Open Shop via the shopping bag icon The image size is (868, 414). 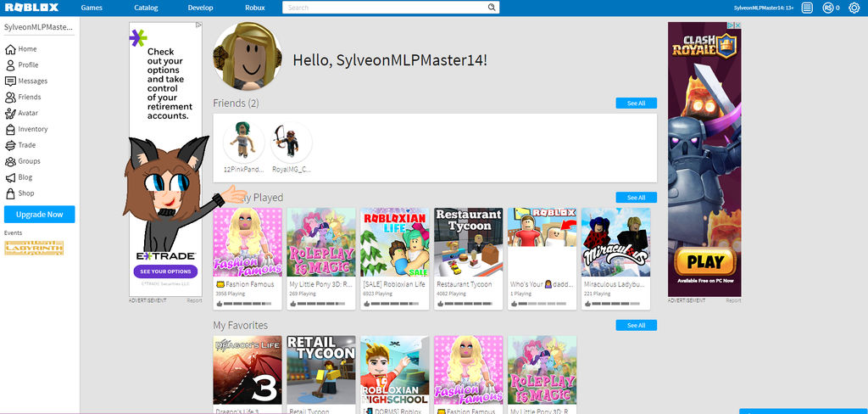(10, 194)
